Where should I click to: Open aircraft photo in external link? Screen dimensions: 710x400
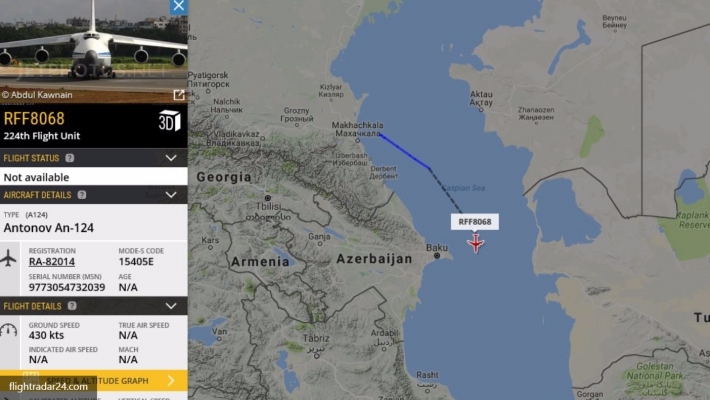(179, 95)
